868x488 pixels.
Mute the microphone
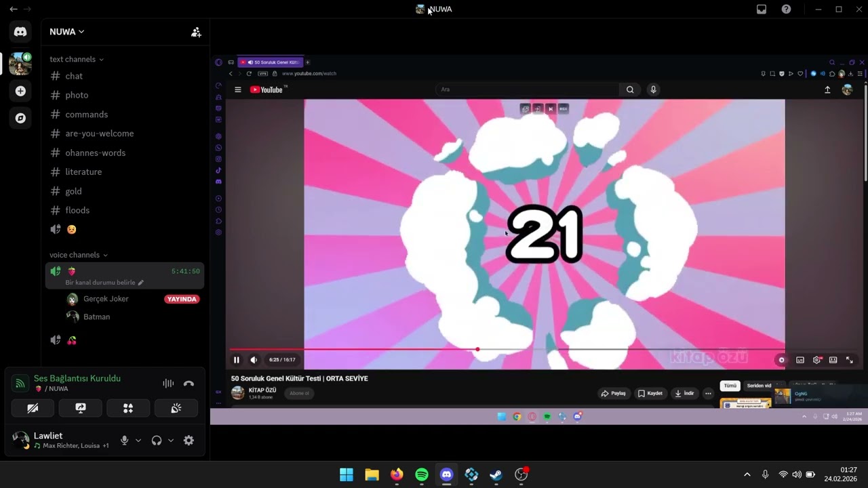(x=124, y=440)
